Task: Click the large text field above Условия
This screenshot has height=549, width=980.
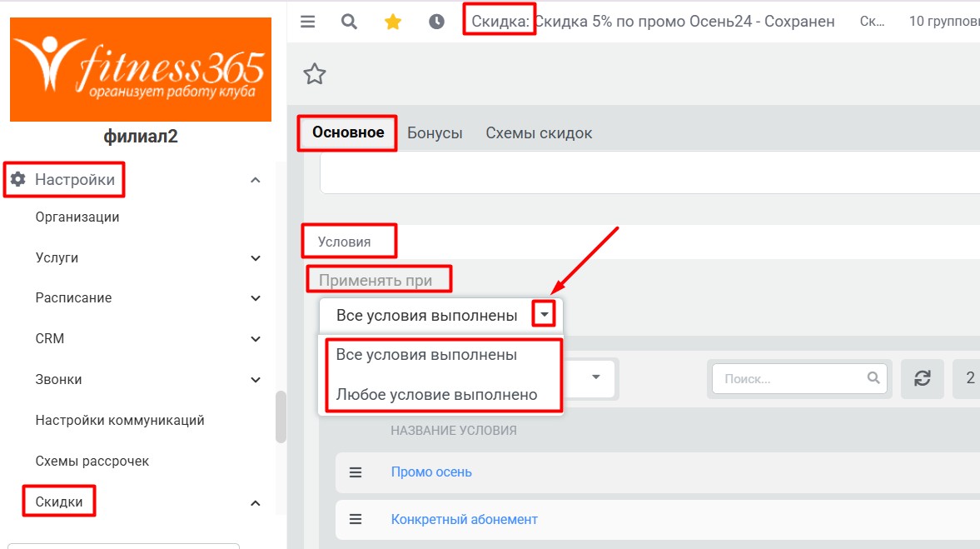Action: pos(650,174)
